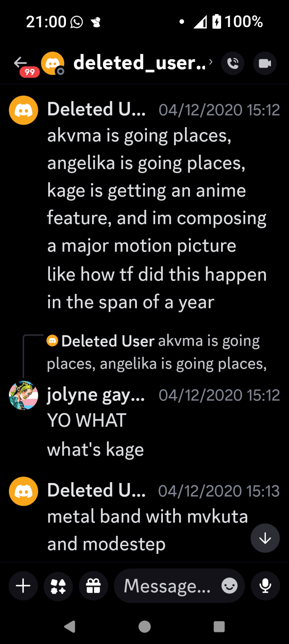The image size is (289, 644).
Task: Expand deleted_user profile details chevron
Action: click(x=210, y=62)
